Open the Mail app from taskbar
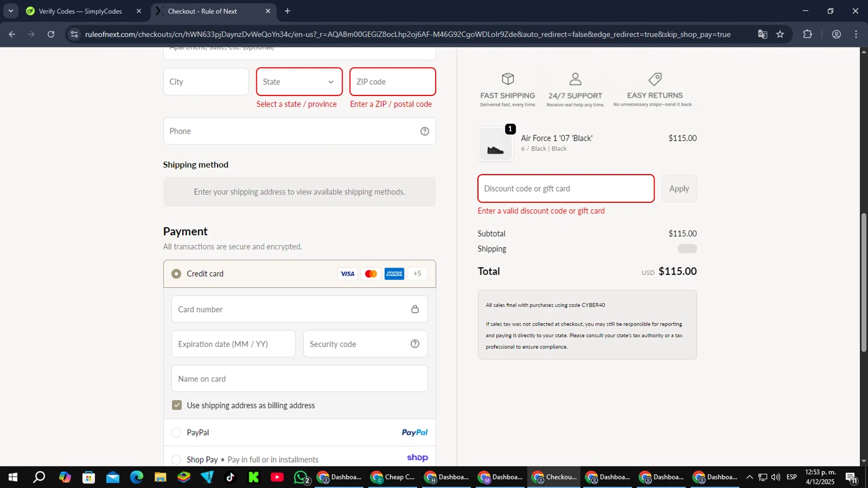 click(113, 477)
